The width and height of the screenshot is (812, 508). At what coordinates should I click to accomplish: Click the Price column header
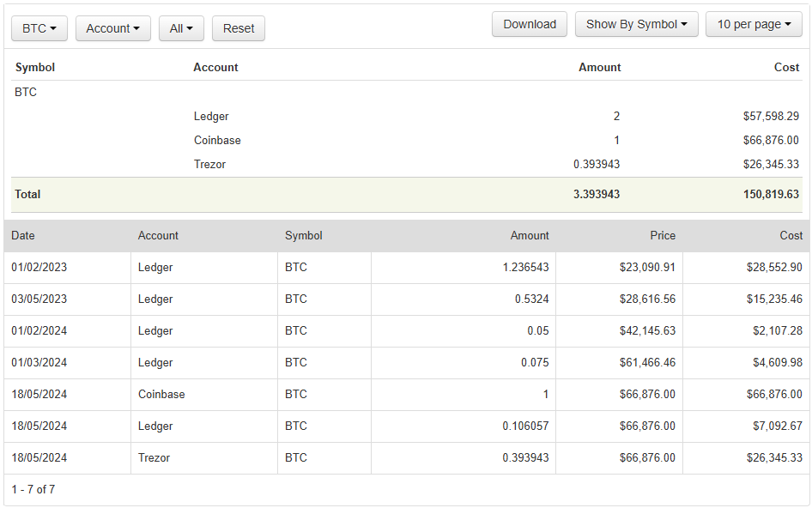coord(663,236)
